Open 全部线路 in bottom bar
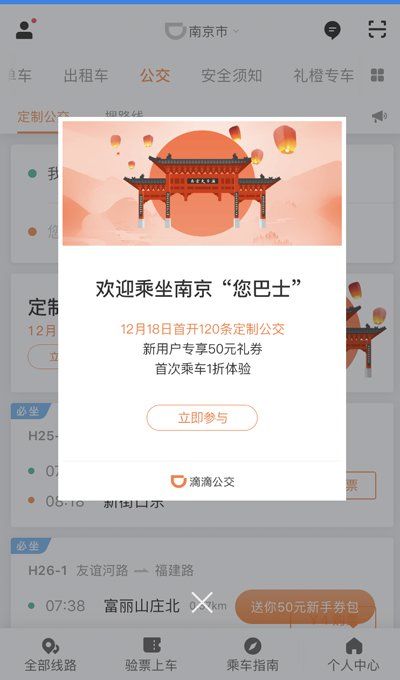 (50, 655)
